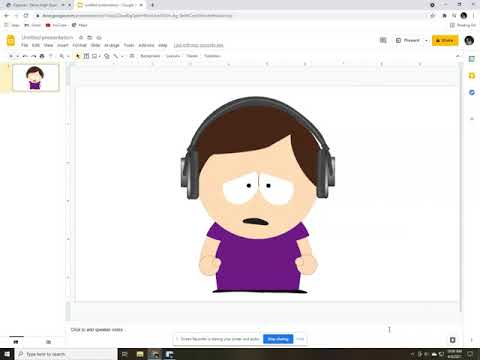Screen dimensions: 480x360
Task: Expand the insert image dropdown arrow
Action: [99, 56]
